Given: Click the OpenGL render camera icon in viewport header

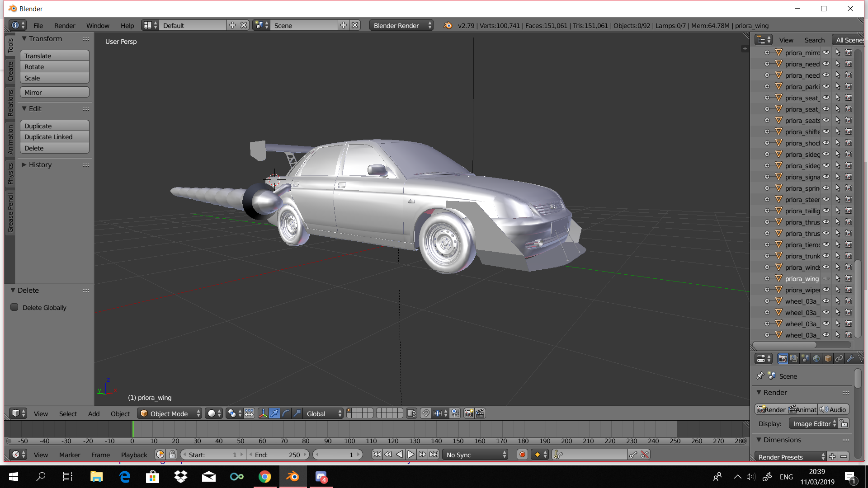Looking at the screenshot, I should [469, 413].
